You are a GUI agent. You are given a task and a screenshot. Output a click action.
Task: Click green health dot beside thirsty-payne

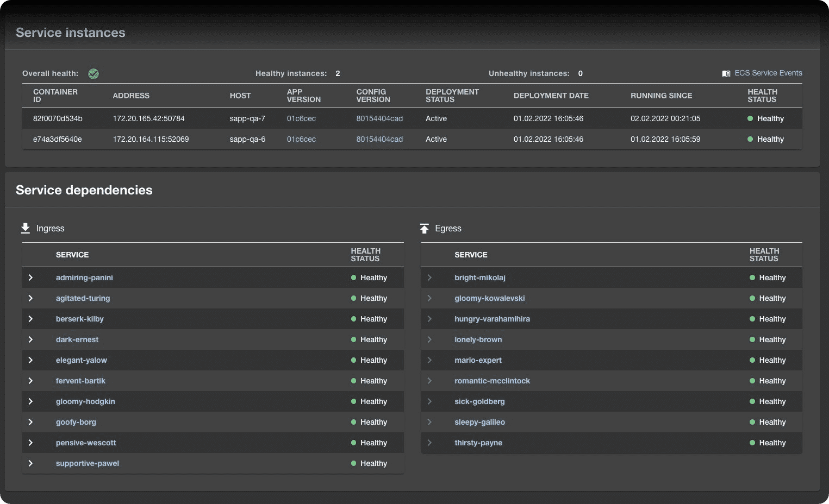[752, 443]
